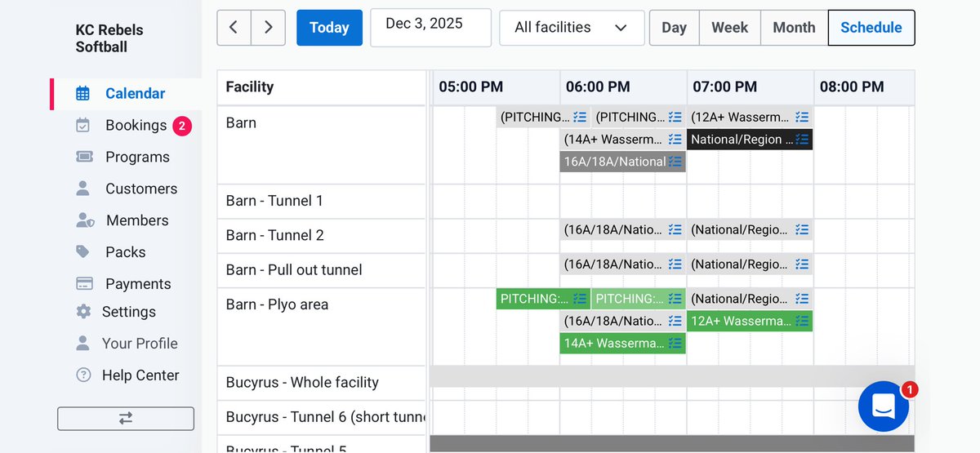Switch to Day view

coord(674,28)
